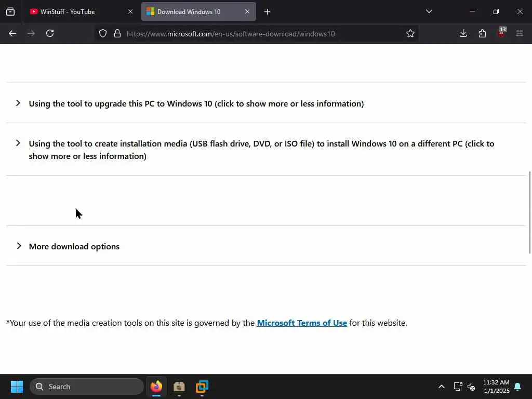Screen dimensions: 532x399
Task: Reload the current page
Action: [x=50, y=33]
